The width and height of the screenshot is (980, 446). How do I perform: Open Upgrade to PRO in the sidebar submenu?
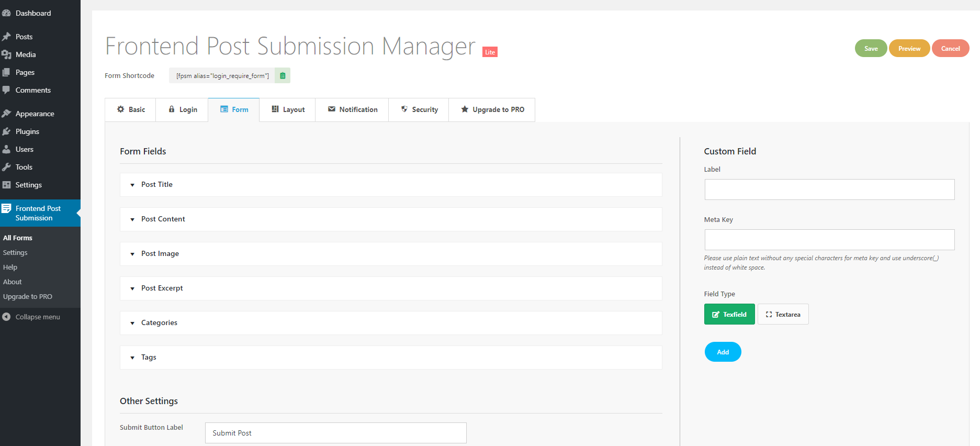[28, 296]
